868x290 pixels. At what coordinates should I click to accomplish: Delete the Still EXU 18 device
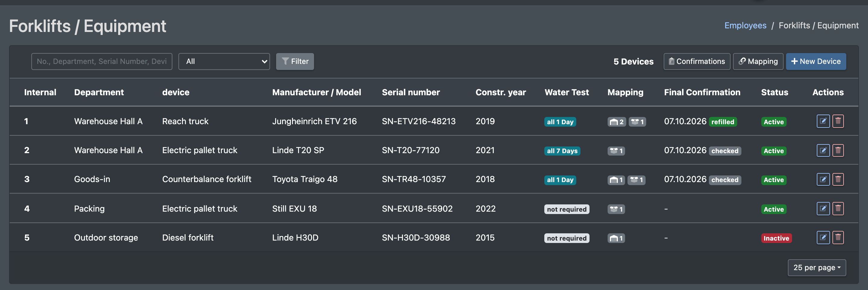(838, 208)
